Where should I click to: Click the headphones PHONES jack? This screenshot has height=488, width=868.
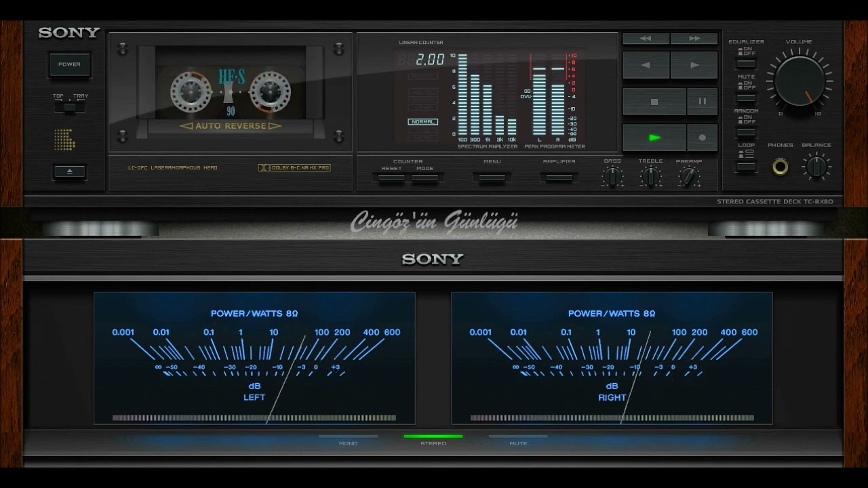click(781, 166)
